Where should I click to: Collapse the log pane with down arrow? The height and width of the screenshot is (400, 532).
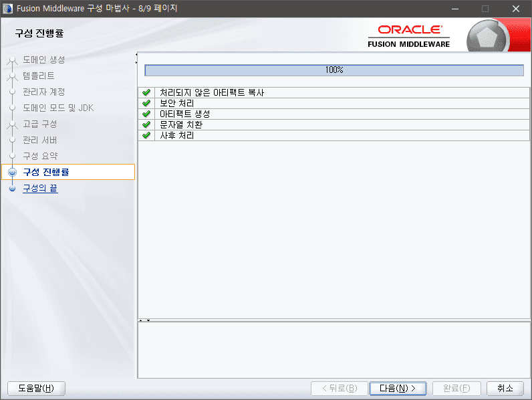148,320
